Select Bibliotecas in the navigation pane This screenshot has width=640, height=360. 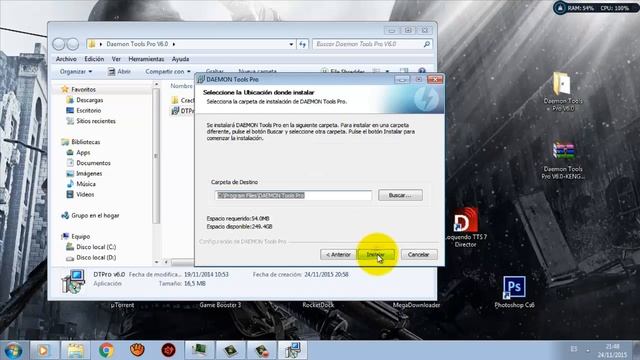coord(85,142)
